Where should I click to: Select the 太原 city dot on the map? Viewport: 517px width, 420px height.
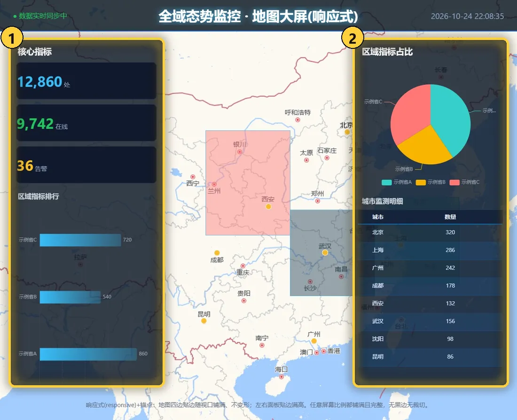pos(306,160)
